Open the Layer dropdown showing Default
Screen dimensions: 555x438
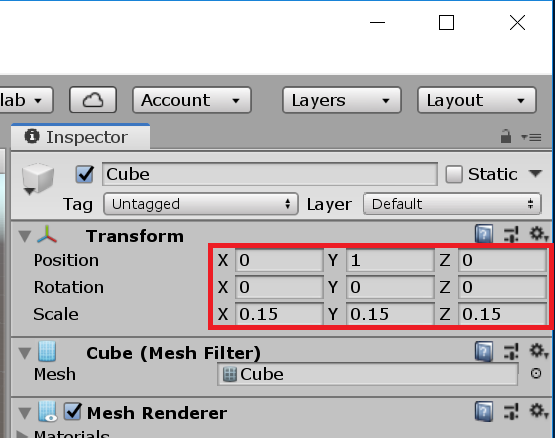click(452, 204)
